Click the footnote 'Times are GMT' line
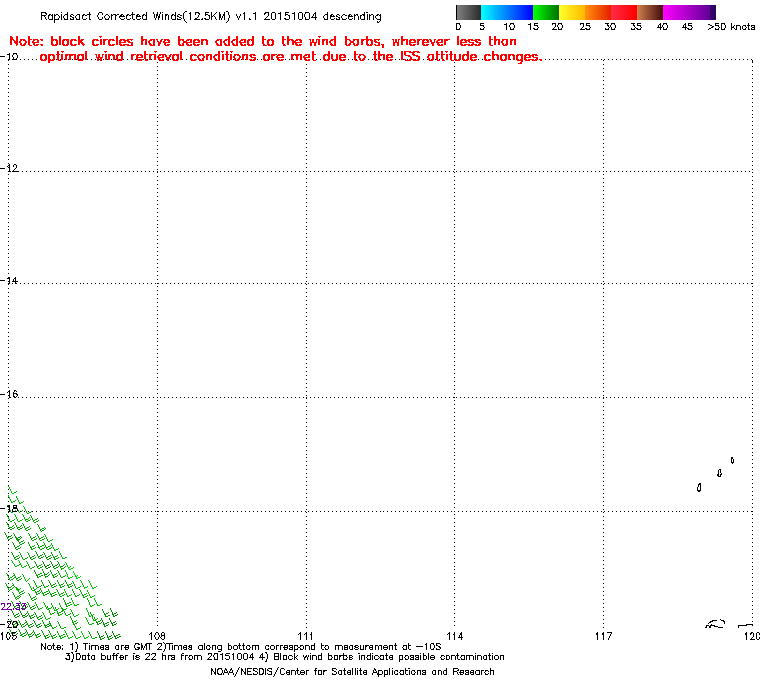The height and width of the screenshot is (688, 760). click(241, 647)
